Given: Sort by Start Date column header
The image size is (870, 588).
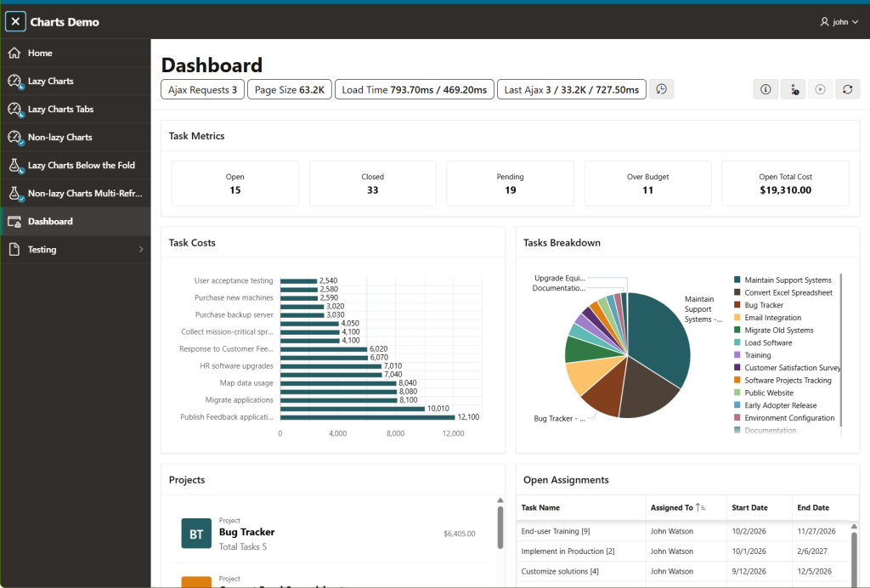Looking at the screenshot, I should coord(749,507).
